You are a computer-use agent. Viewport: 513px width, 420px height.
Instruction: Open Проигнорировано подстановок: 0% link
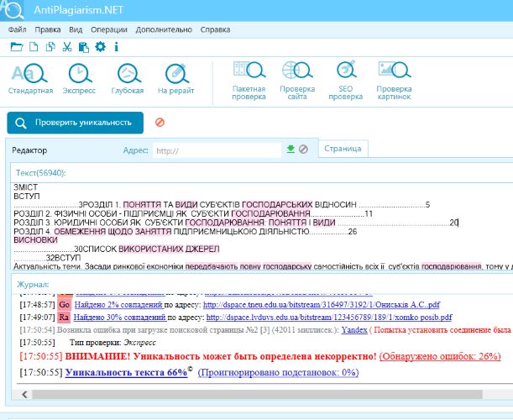tap(278, 372)
